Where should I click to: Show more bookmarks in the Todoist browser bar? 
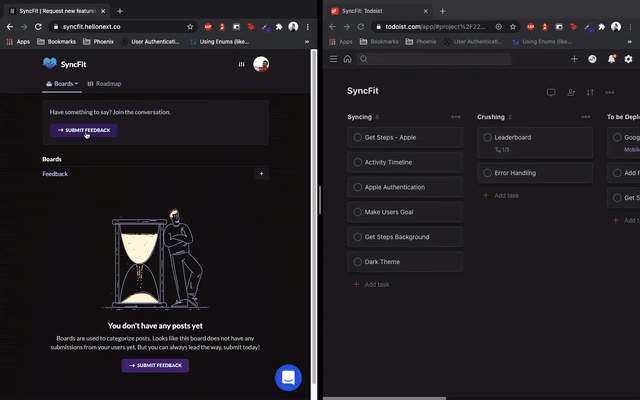pos(630,42)
